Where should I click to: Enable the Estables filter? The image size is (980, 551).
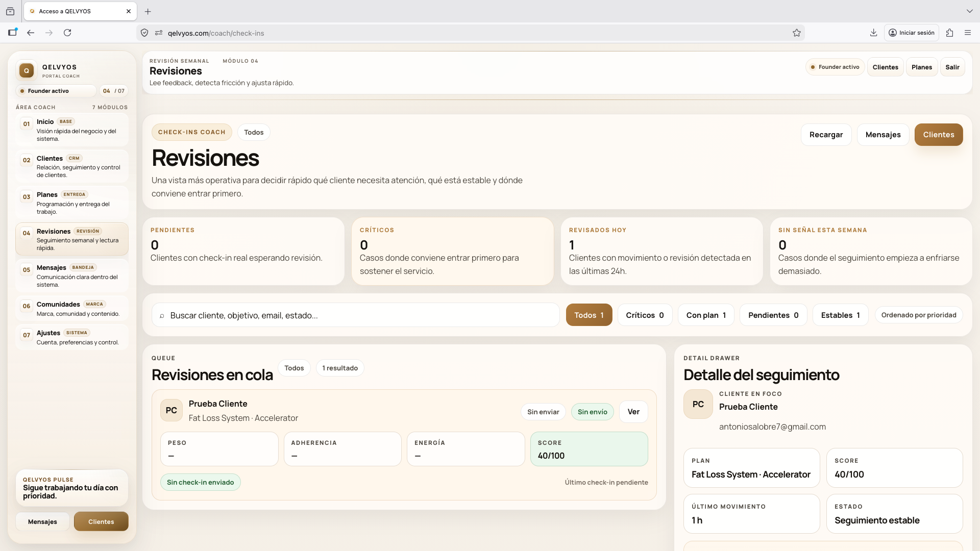coord(840,315)
